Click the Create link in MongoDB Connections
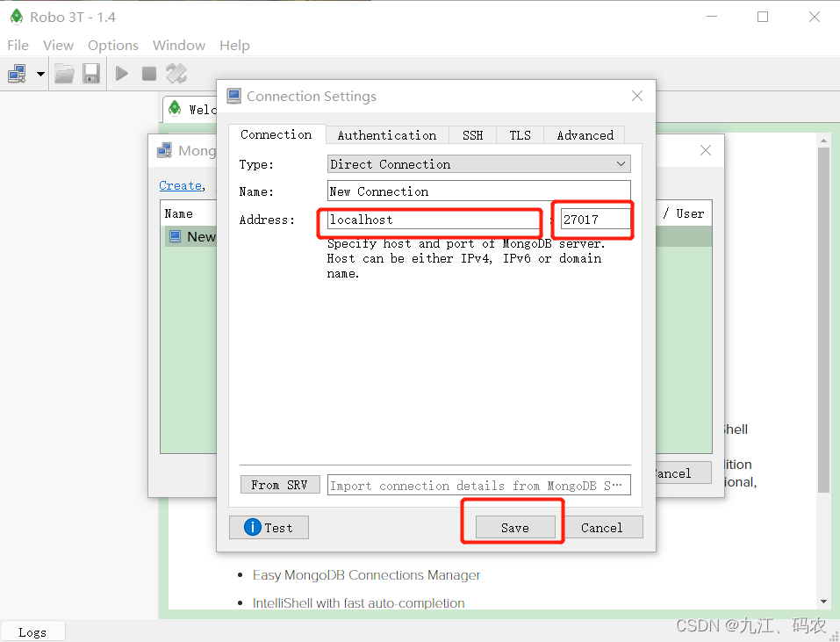Screen dimensions: 840x642 point(180,185)
